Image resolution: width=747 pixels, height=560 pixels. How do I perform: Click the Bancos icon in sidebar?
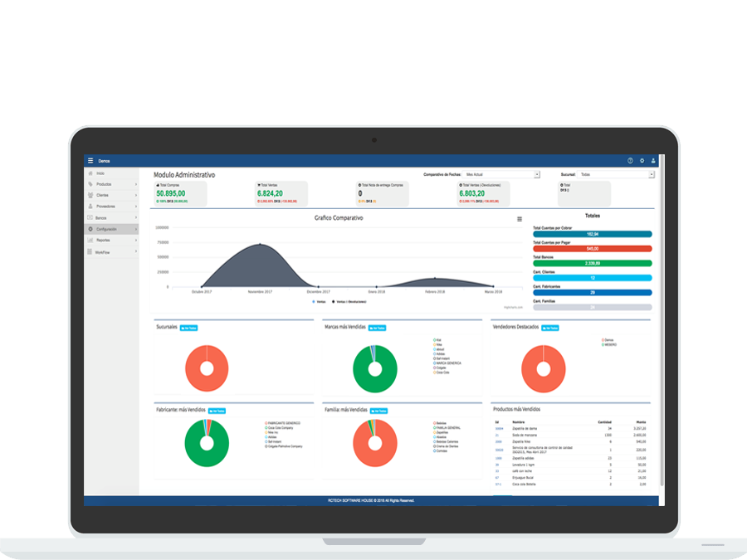pyautogui.click(x=90, y=217)
